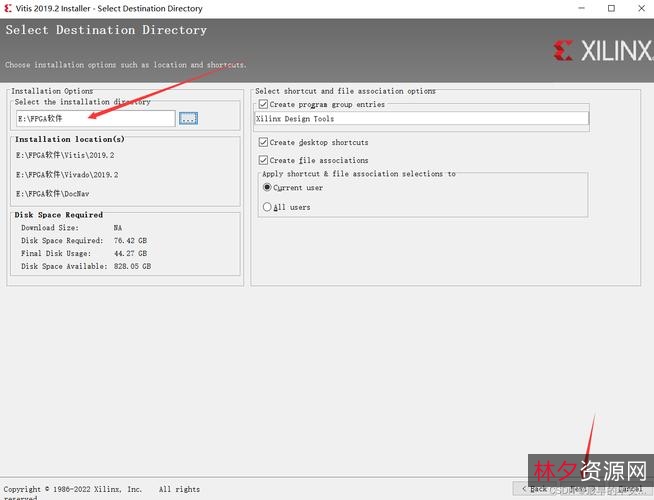This screenshot has height=500, width=654.
Task: Toggle Create program group entries checkbox
Action: (x=264, y=104)
